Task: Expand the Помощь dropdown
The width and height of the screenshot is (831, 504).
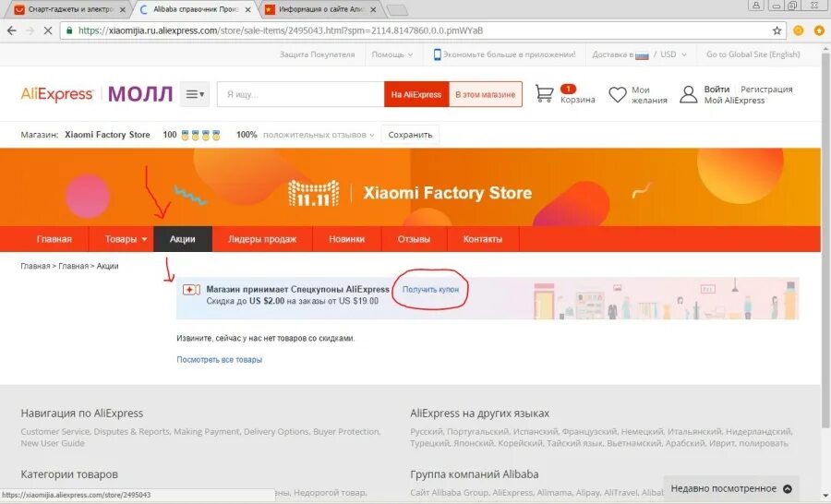Action: tap(392, 54)
